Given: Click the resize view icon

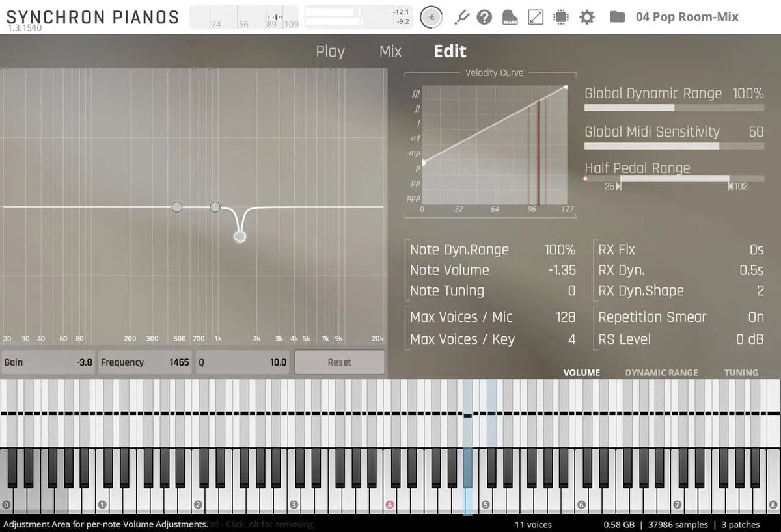Looking at the screenshot, I should 535,16.
